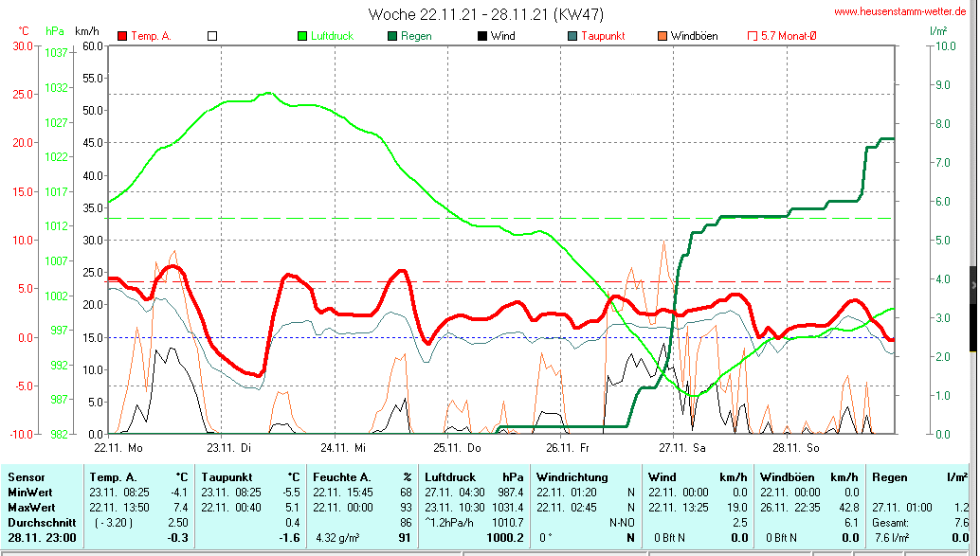This screenshot has height=556, width=980.
Task: Click the 26.11. Fr axis date
Action: (x=568, y=448)
